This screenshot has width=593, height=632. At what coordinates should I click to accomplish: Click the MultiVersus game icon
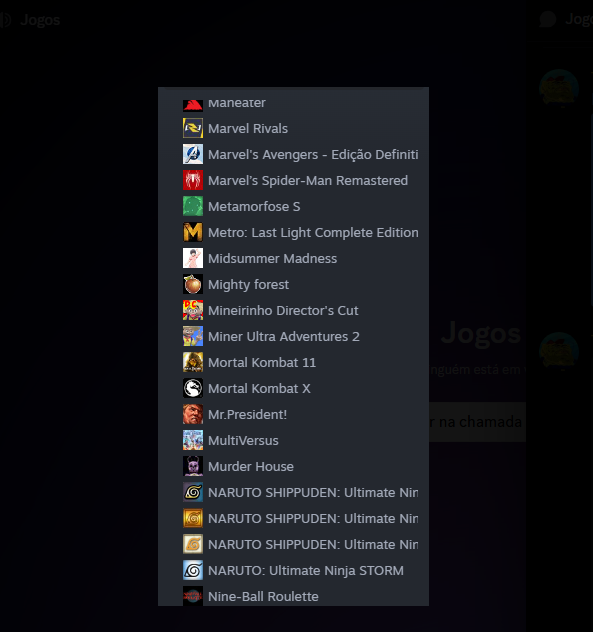point(193,440)
